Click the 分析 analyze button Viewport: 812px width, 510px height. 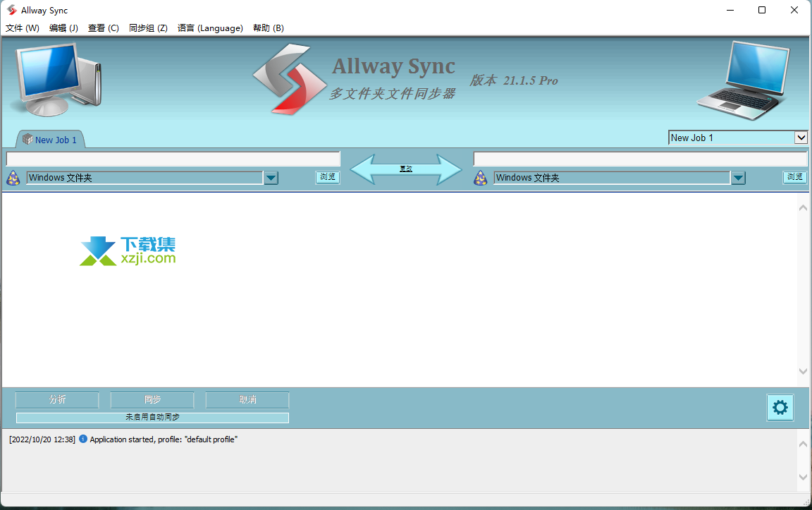coord(57,399)
